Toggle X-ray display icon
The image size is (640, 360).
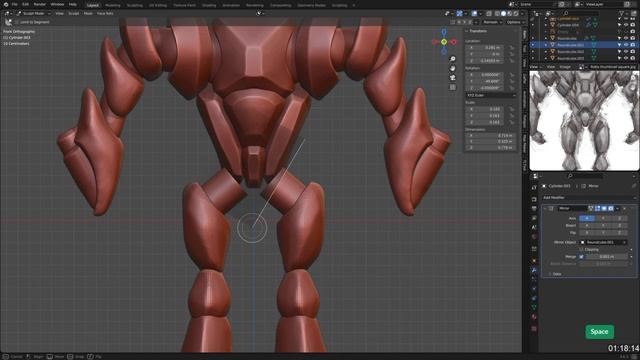tap(489, 13)
